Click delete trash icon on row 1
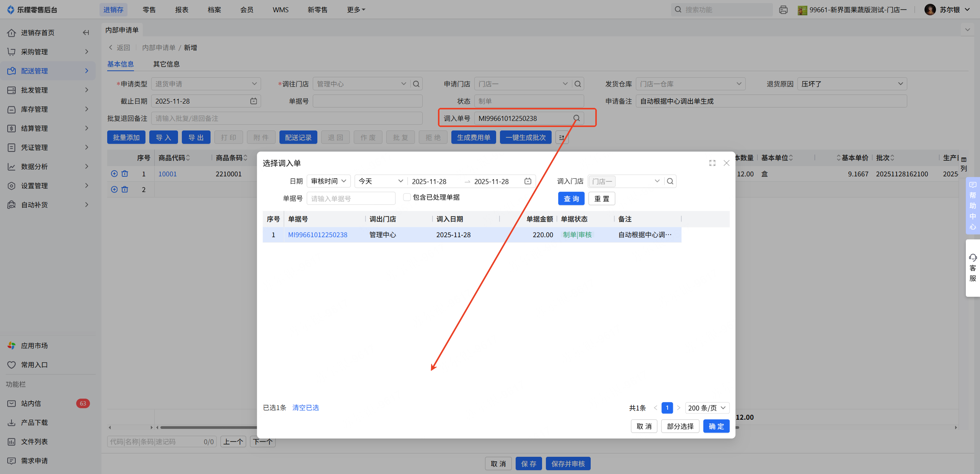The image size is (980, 474). (x=125, y=174)
